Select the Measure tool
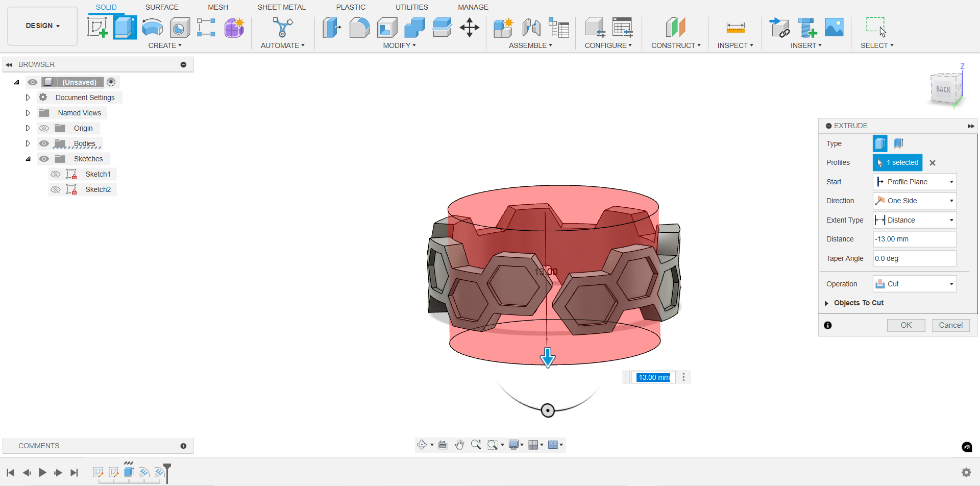This screenshot has height=486, width=980. (736, 27)
